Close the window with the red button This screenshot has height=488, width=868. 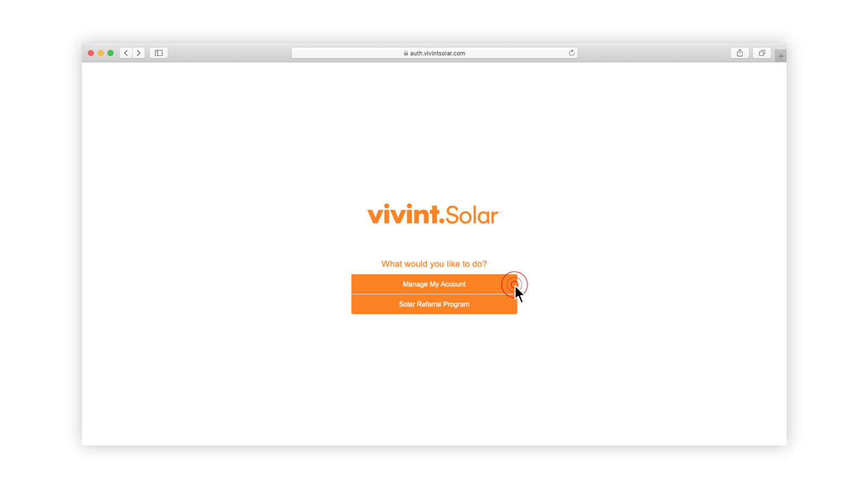[x=91, y=53]
